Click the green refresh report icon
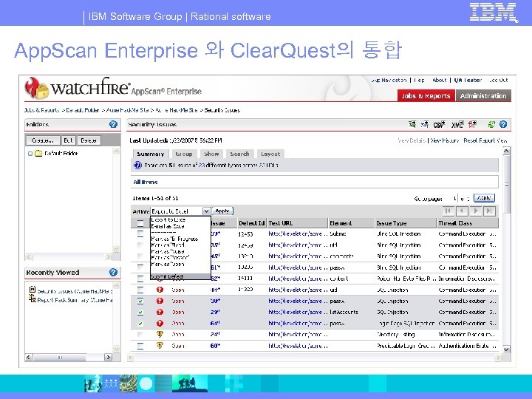The width and height of the screenshot is (532, 399). 491,125
